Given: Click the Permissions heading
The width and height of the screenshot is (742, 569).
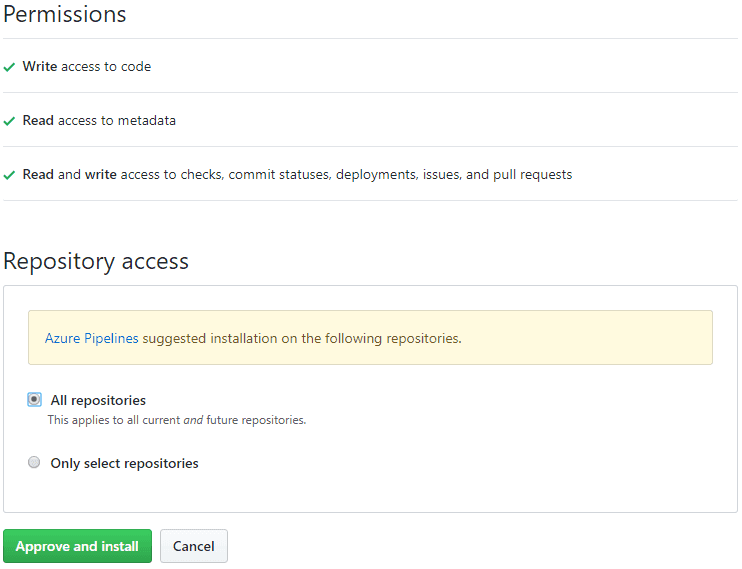Looking at the screenshot, I should point(65,14).
